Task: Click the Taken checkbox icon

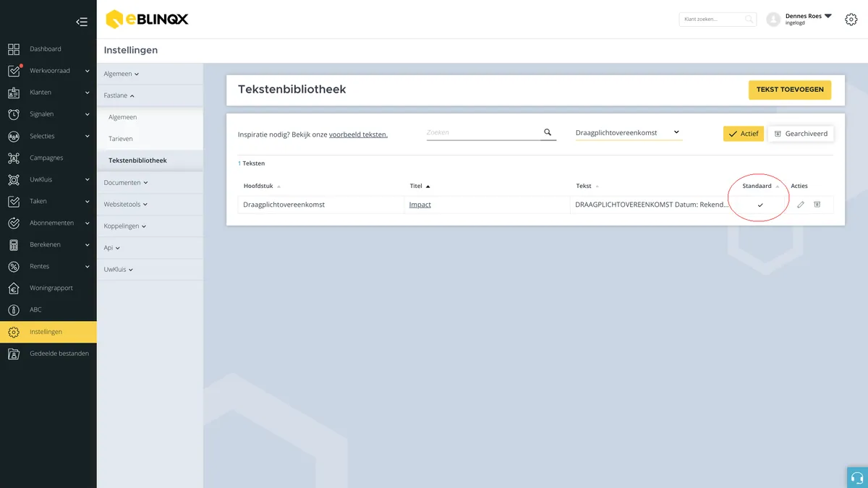Action: 14,201
